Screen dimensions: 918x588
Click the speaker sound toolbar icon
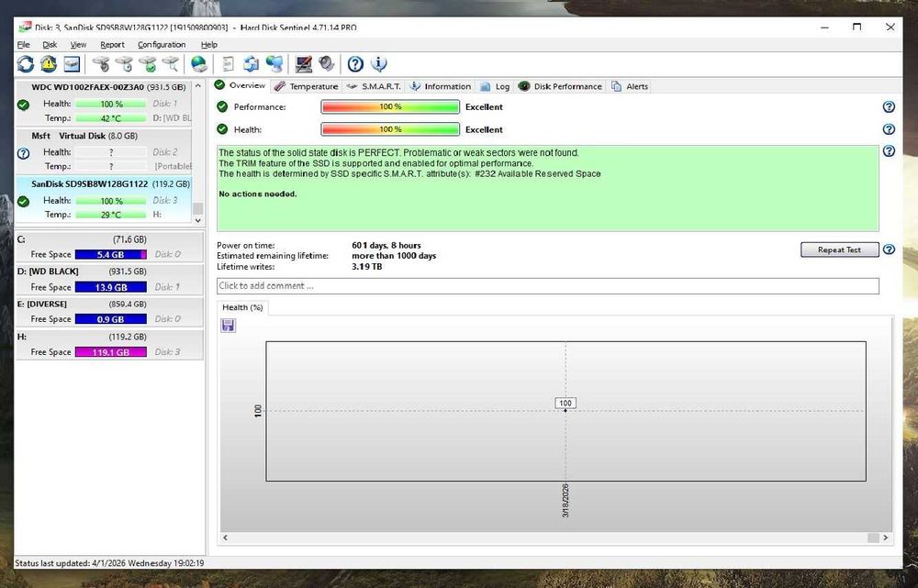[x=326, y=64]
